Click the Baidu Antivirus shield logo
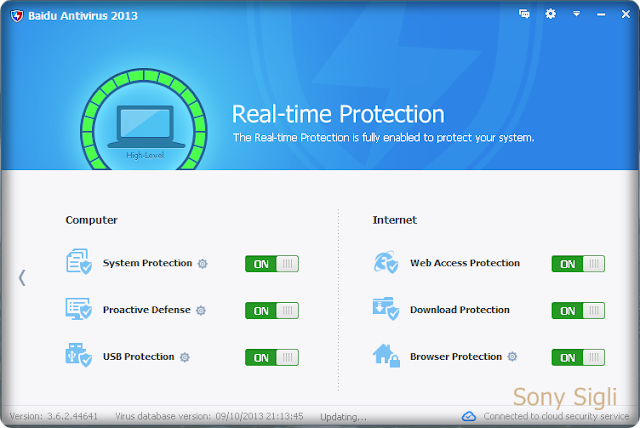640x428 pixels. tap(17, 16)
